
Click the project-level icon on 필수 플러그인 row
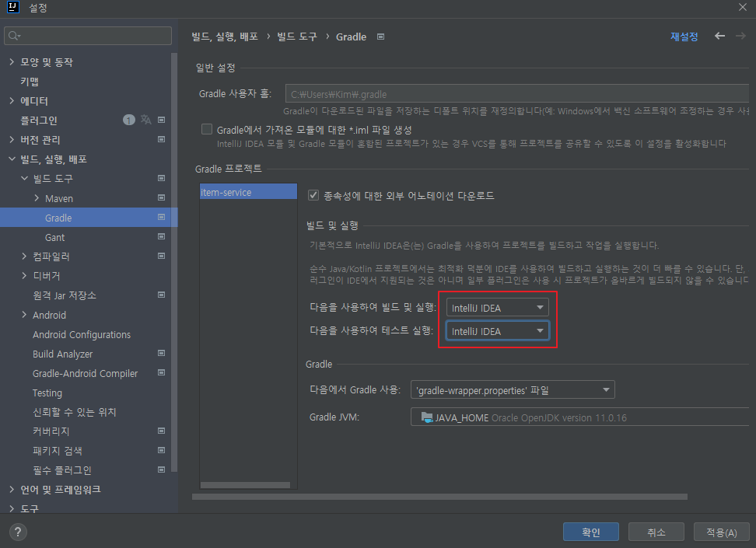coord(162,469)
